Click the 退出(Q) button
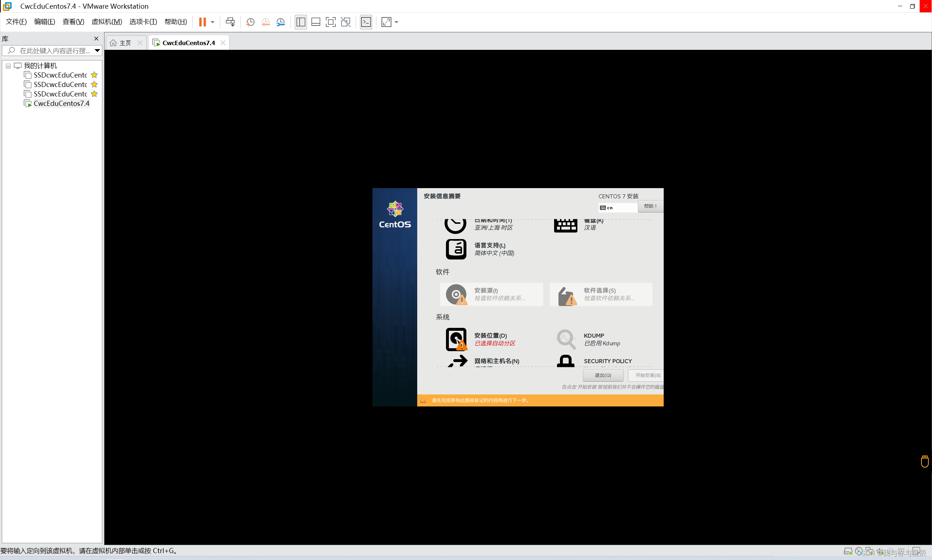 click(x=603, y=375)
